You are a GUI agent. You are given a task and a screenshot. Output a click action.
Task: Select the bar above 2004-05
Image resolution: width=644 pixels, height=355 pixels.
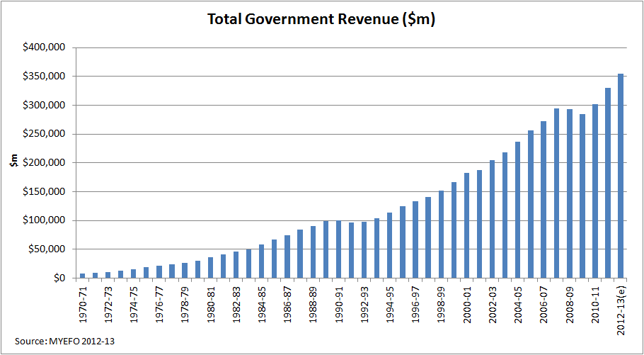tap(518, 210)
